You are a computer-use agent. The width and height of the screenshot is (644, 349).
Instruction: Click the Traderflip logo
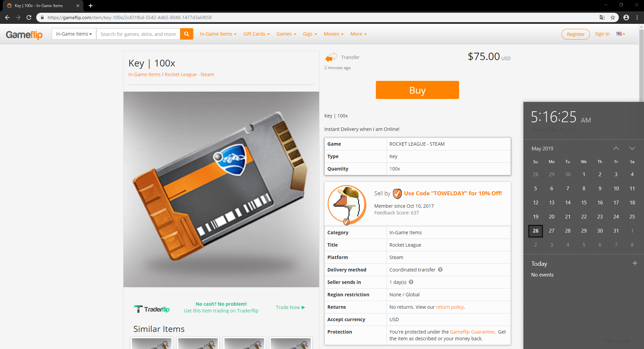point(152,309)
